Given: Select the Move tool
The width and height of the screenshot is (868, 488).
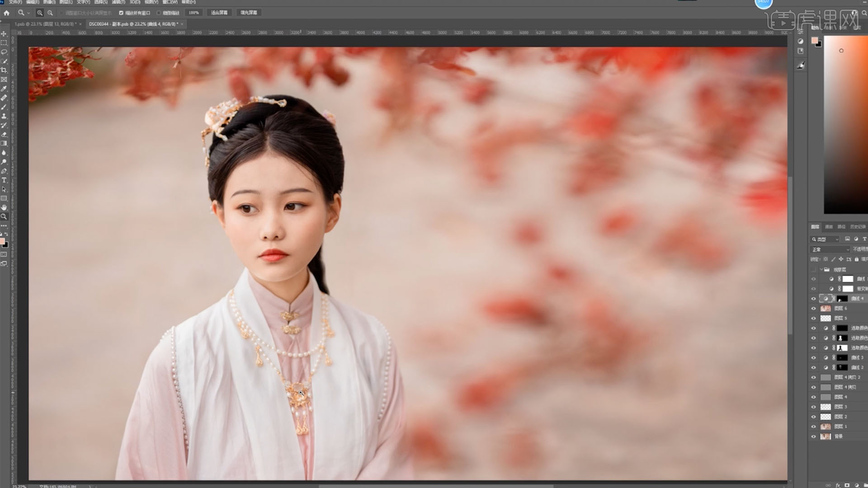Looking at the screenshot, I should pos(4,34).
